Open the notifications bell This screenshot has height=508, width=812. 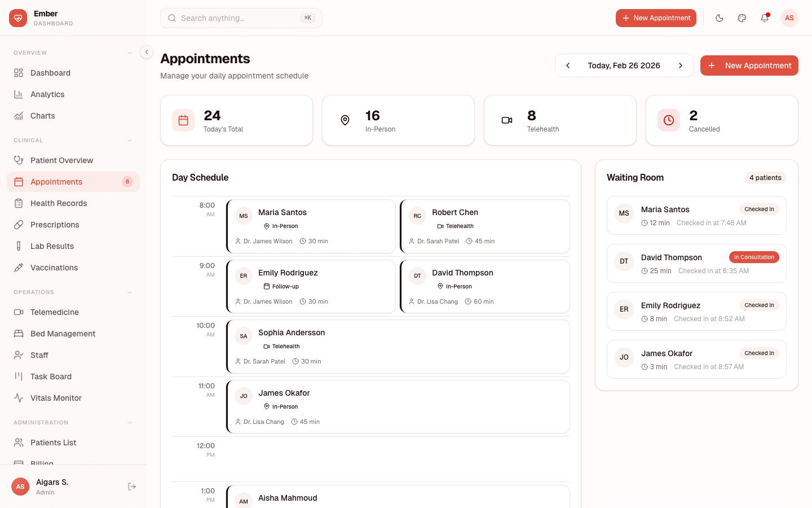coord(765,18)
